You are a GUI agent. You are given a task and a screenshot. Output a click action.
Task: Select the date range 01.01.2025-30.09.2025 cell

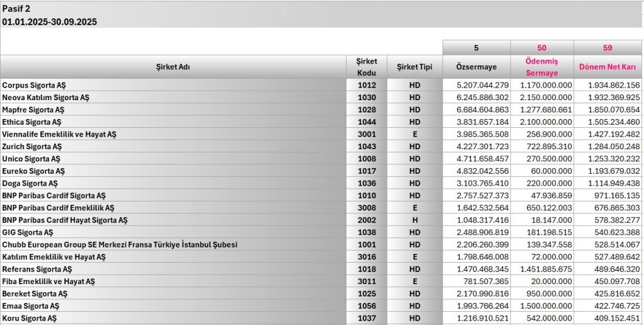[x=50, y=21]
